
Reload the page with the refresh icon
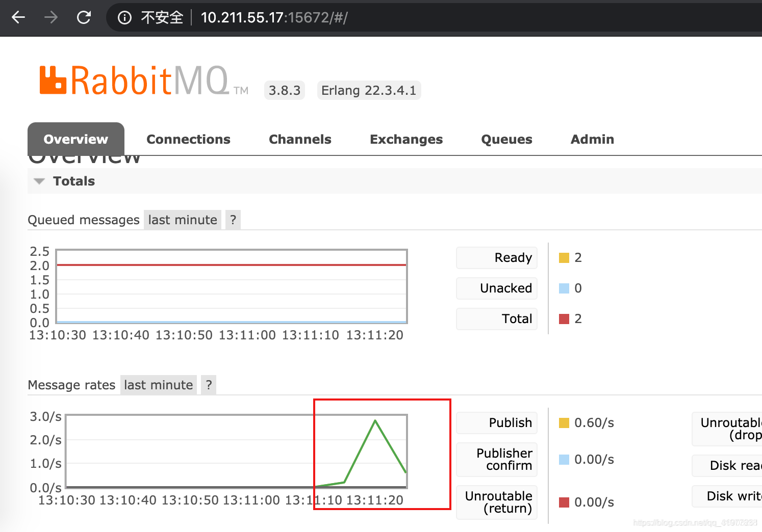(x=84, y=18)
